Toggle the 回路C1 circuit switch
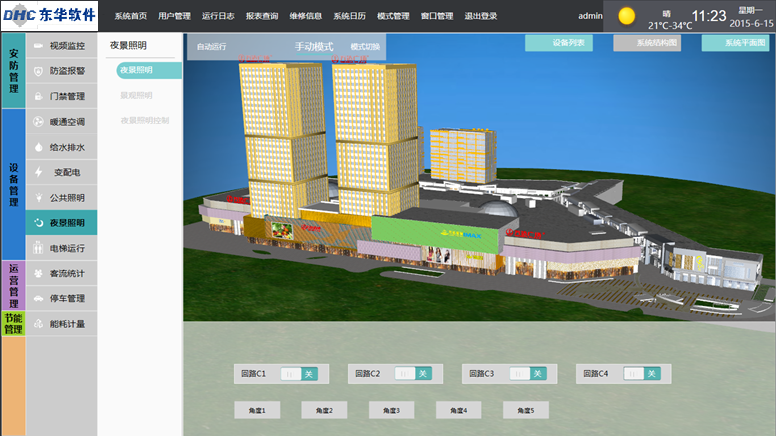Screen dimensions: 776x436 click(x=298, y=374)
